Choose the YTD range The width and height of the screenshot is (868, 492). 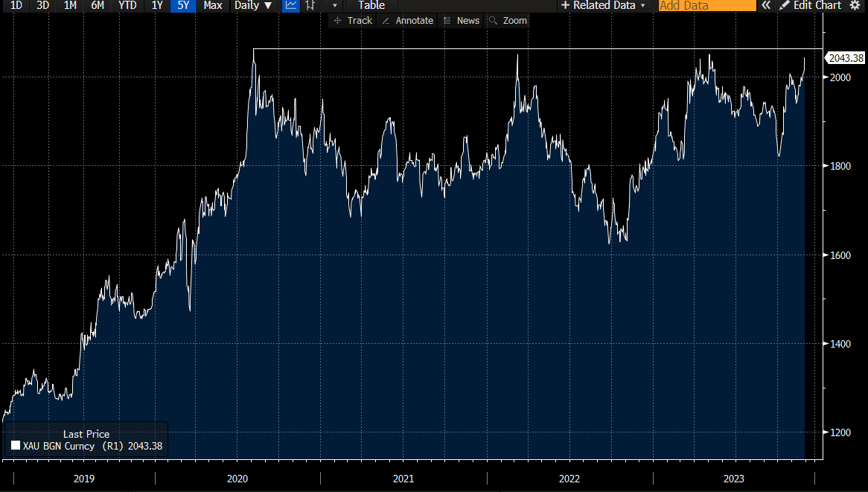(x=127, y=5)
